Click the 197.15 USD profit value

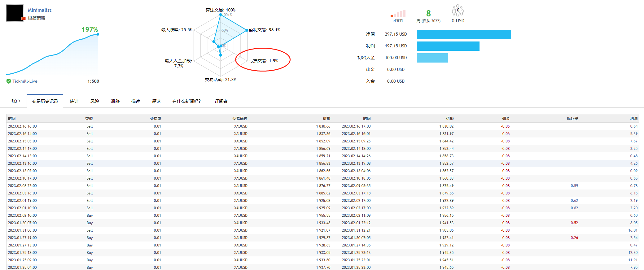[396, 46]
